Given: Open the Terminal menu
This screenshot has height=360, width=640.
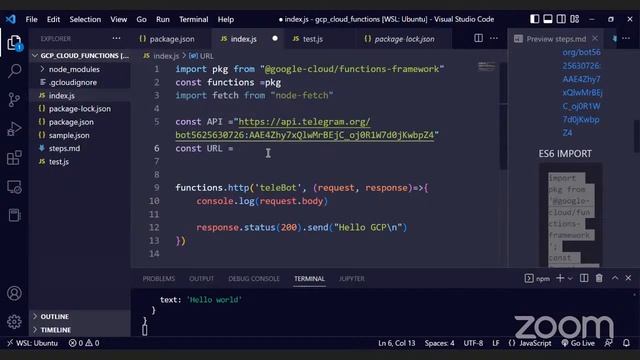Looking at the screenshot, I should point(193,19).
